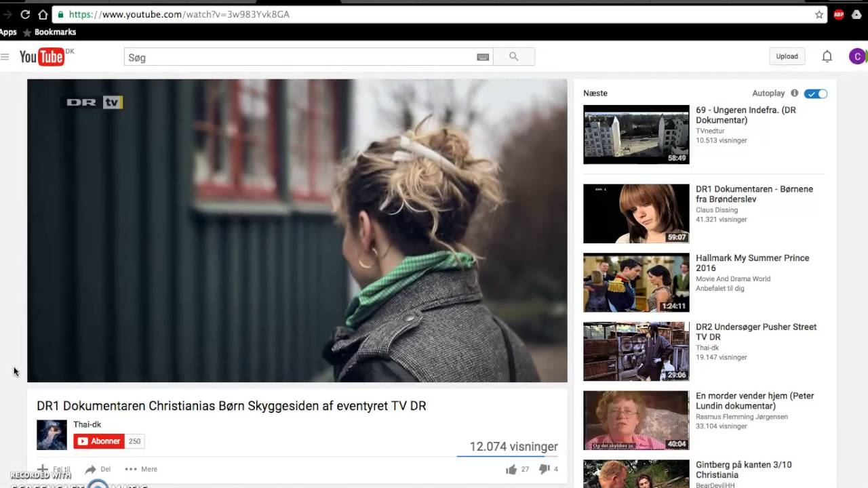Select the YouTube URL in the address bar

pos(179,14)
